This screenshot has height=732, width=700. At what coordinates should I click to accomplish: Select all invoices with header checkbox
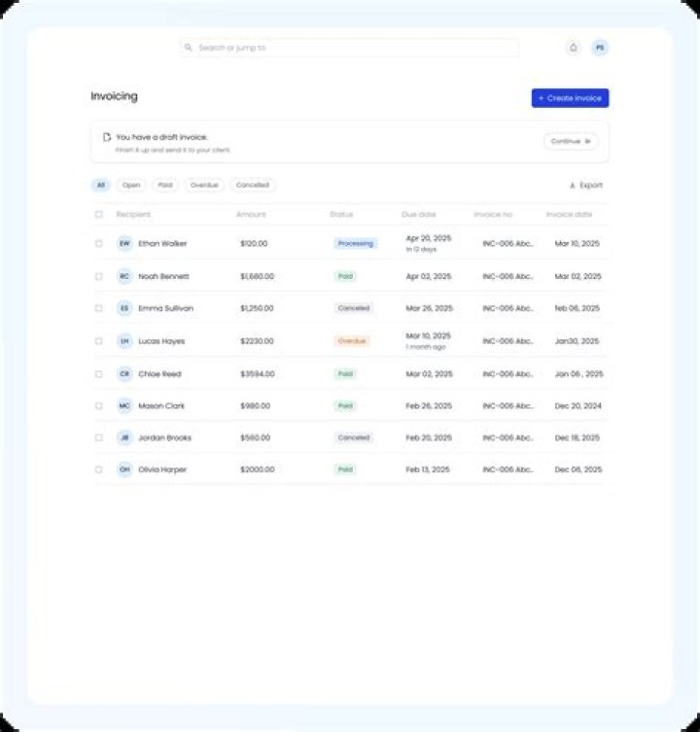click(x=98, y=214)
